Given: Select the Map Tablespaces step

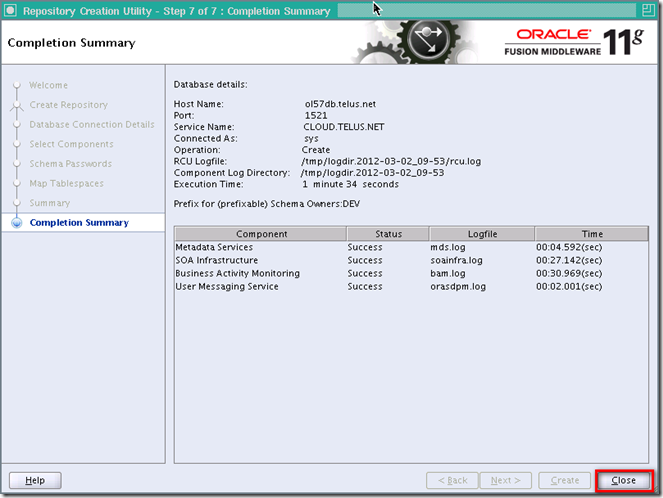Looking at the screenshot, I should 66,183.
